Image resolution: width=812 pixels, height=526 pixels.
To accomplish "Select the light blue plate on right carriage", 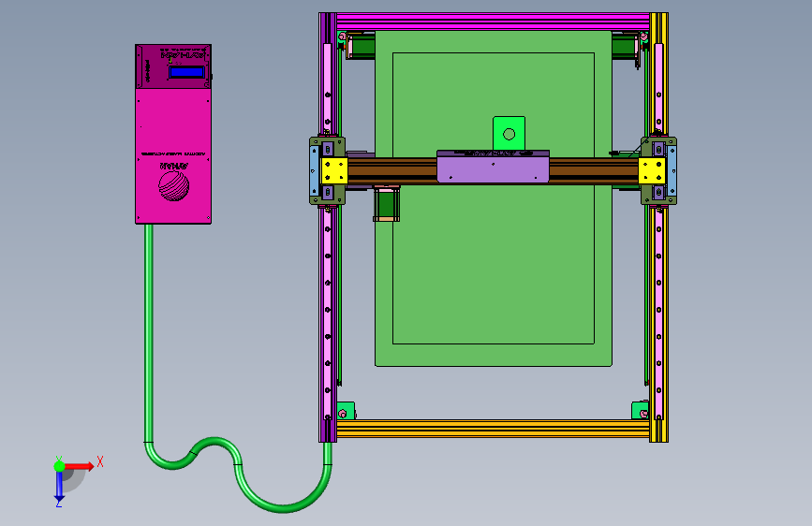I will 672,171.
